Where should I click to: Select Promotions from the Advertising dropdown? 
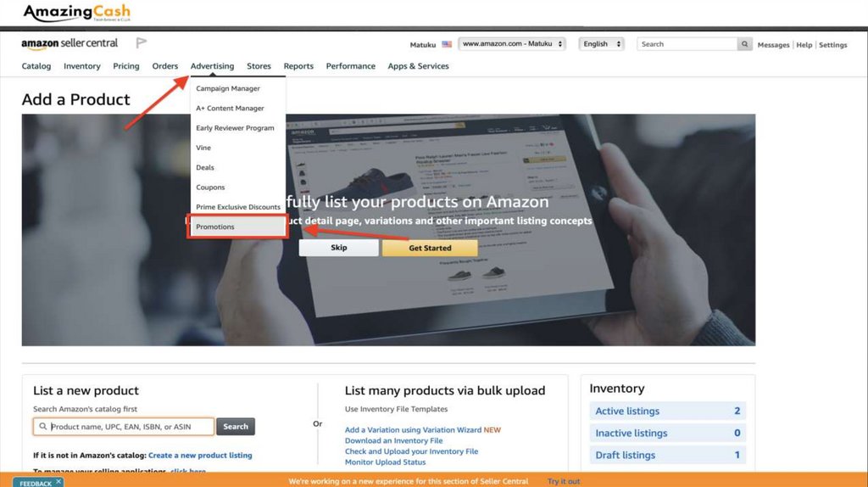click(238, 227)
